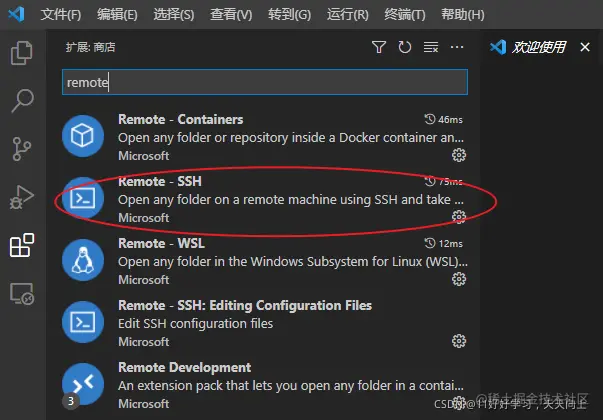Open the more actions ellipsis menu
This screenshot has width=603, height=420.
pyautogui.click(x=457, y=47)
